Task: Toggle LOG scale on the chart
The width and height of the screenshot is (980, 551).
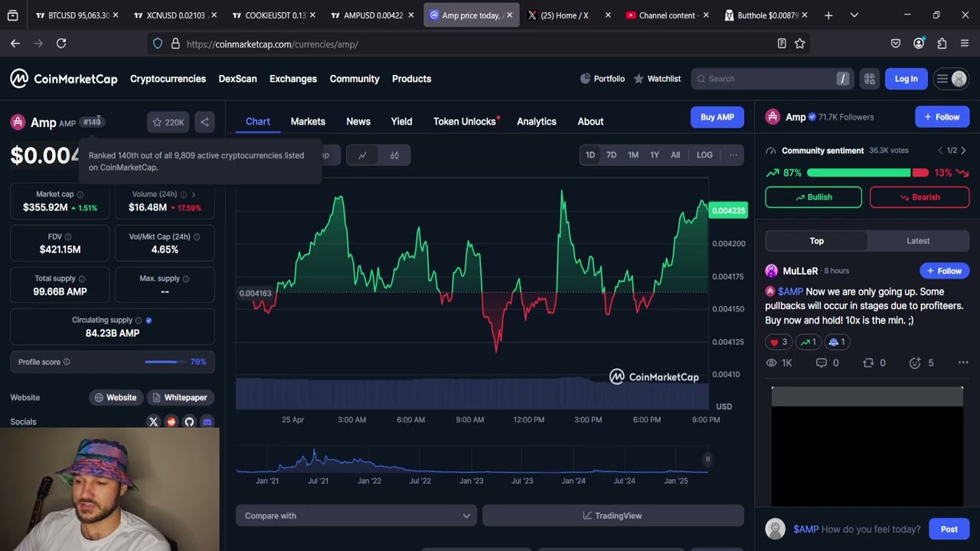Action: point(704,155)
